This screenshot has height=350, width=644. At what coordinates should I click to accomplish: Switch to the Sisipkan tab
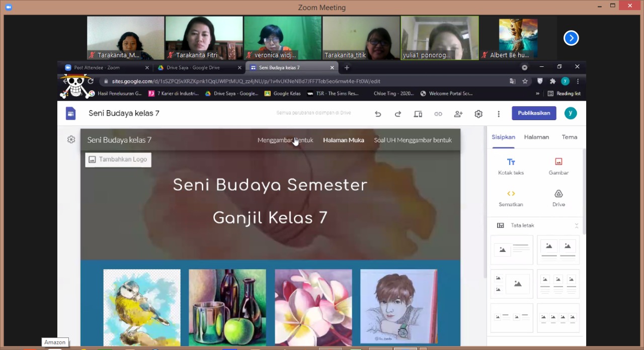point(503,137)
